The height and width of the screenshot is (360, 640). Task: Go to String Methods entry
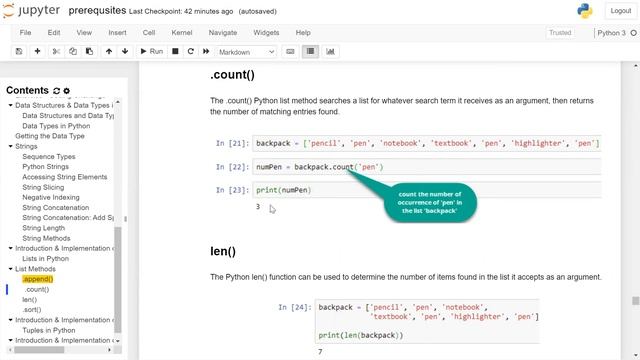pyautogui.click(x=46, y=238)
